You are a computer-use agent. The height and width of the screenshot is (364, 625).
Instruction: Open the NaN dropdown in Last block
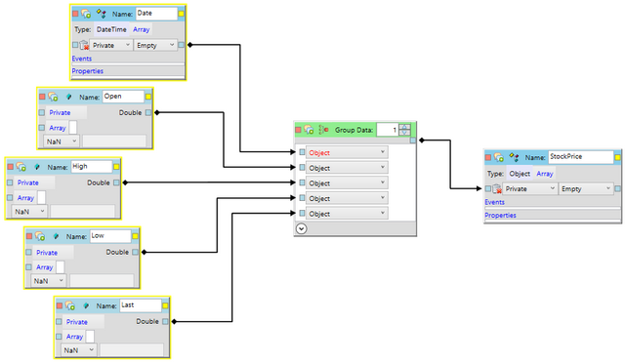pos(79,350)
